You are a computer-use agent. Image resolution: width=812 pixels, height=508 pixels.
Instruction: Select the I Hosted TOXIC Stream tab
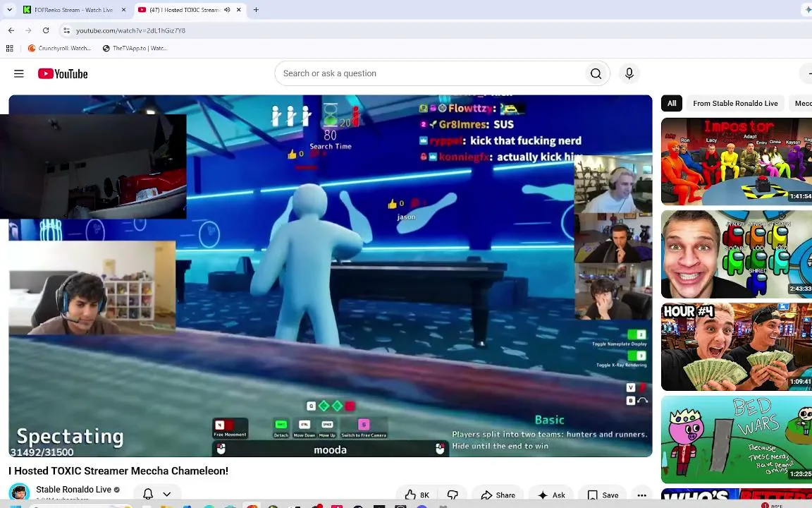point(185,10)
